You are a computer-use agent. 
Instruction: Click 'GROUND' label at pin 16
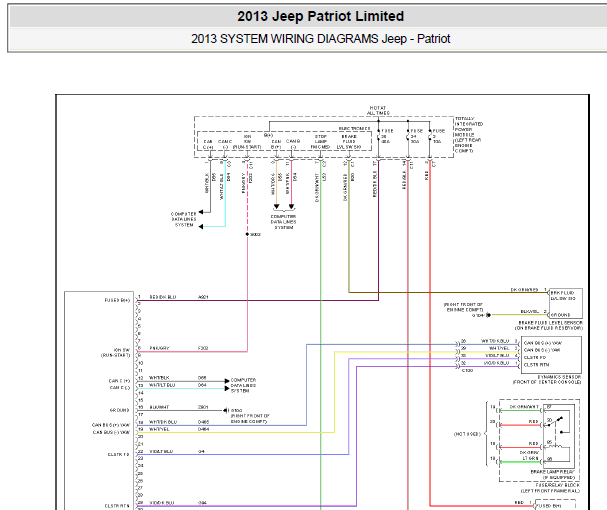pos(120,410)
